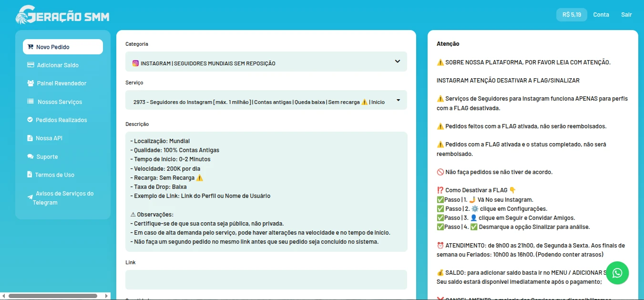Click the 'Observações:' heading in description
This screenshot has width=644, height=300.
152,215
